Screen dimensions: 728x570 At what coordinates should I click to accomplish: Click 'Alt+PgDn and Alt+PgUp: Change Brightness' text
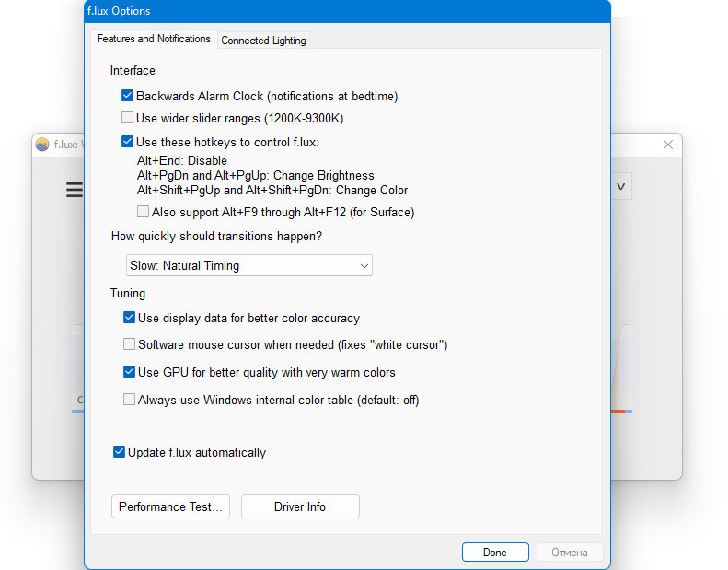coord(255,175)
